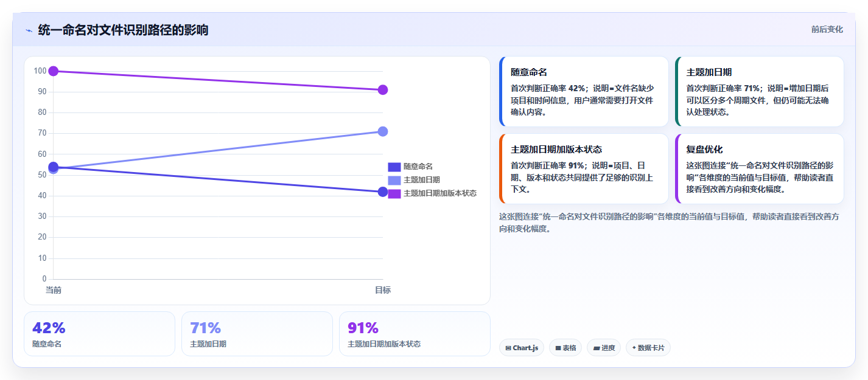
Task: Click the 91% stat card
Action: [415, 334]
